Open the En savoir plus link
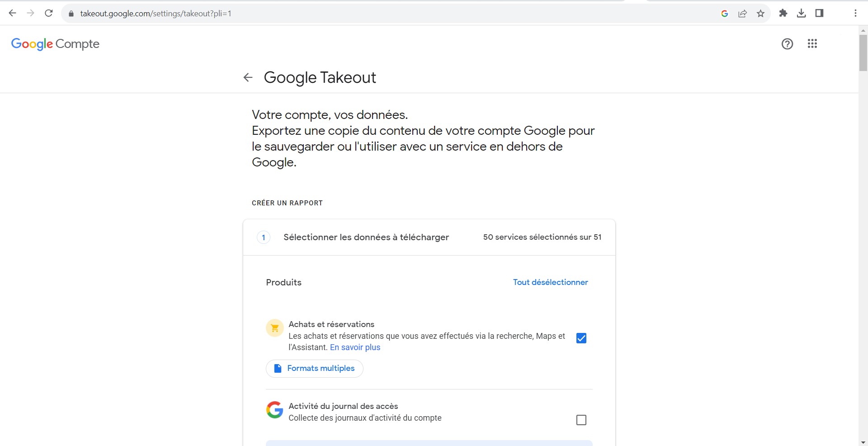 (x=355, y=347)
